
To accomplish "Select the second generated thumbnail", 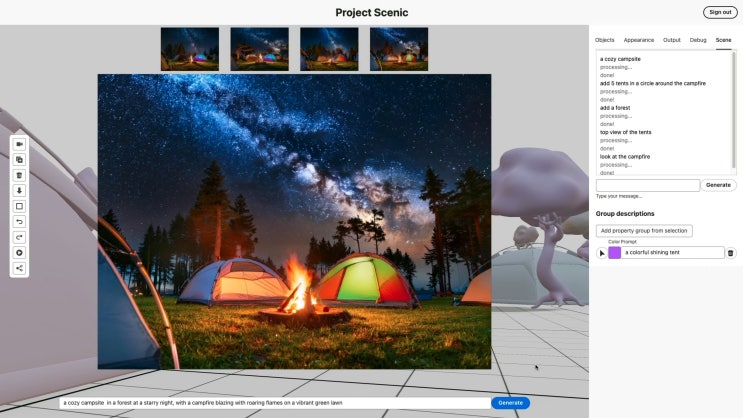I will click(x=260, y=49).
